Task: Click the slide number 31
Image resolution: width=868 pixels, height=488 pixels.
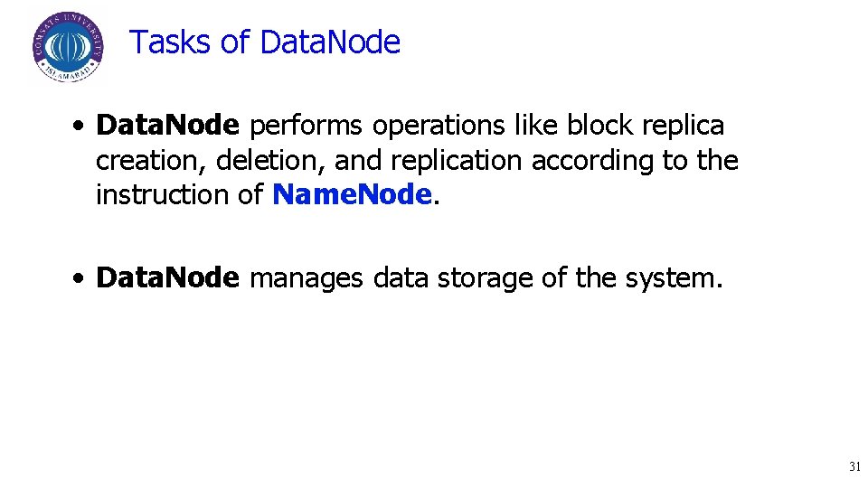Action: (x=854, y=466)
